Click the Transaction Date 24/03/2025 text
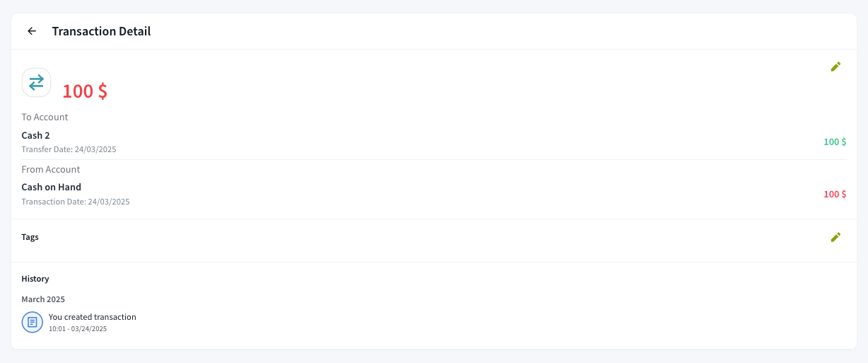868x363 pixels. (x=76, y=202)
